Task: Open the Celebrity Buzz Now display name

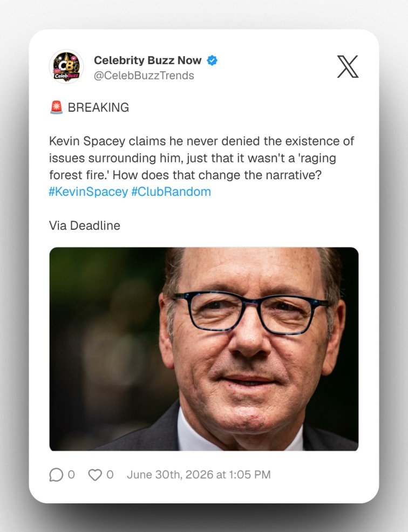Action: (x=148, y=60)
